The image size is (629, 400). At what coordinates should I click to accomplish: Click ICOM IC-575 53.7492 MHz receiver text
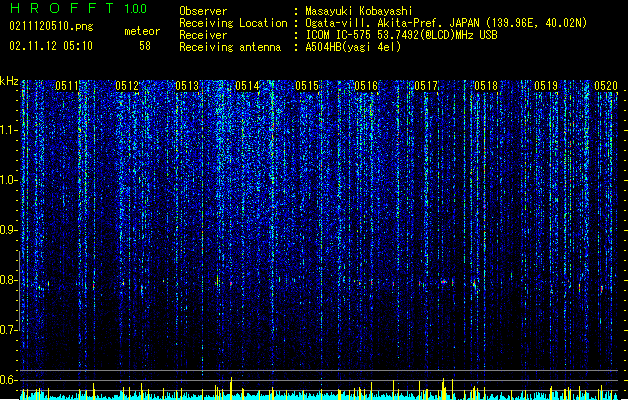401,35
